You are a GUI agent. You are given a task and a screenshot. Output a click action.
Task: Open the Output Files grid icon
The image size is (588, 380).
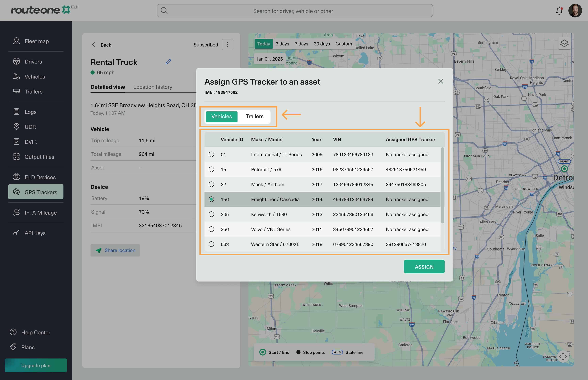(x=17, y=157)
